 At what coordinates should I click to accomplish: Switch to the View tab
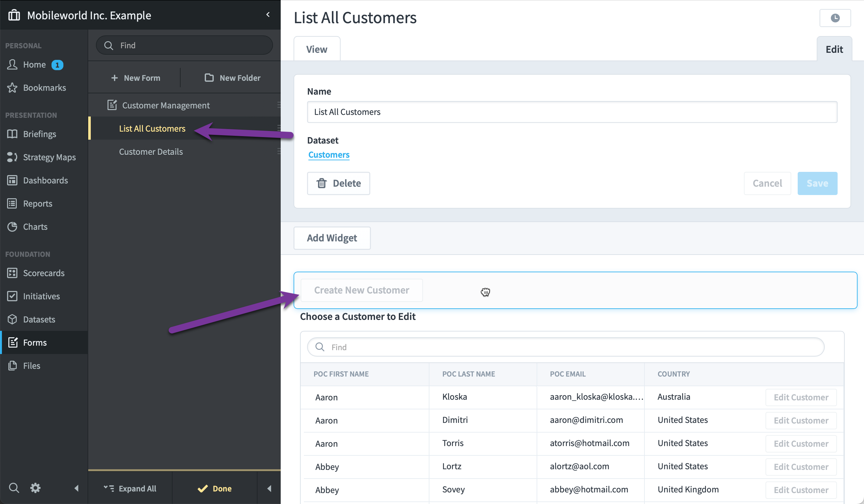tap(317, 49)
